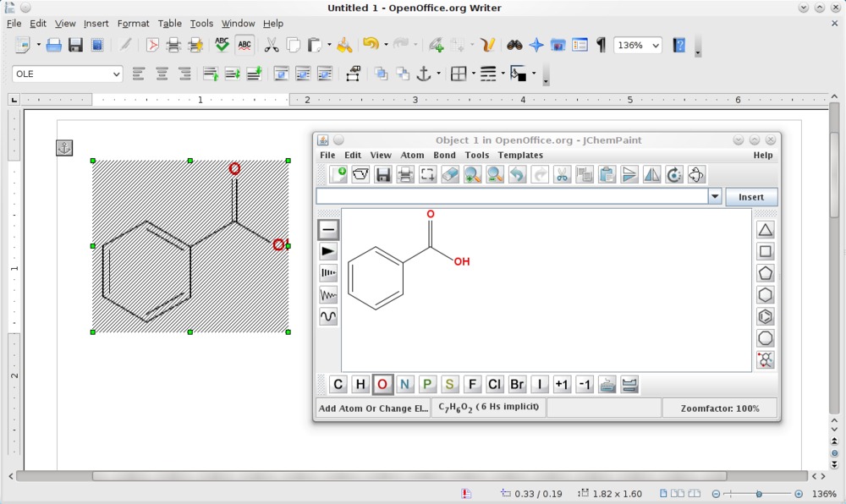This screenshot has width=846, height=504.
Task: Open the SMILES input dropdown arrow
Action: (x=715, y=197)
